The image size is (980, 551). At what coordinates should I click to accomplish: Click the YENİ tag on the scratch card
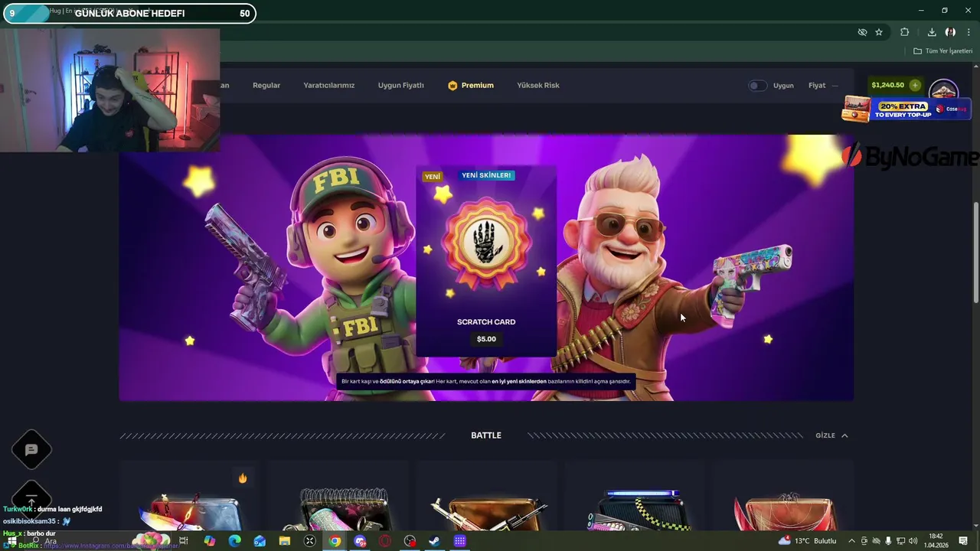[433, 177]
